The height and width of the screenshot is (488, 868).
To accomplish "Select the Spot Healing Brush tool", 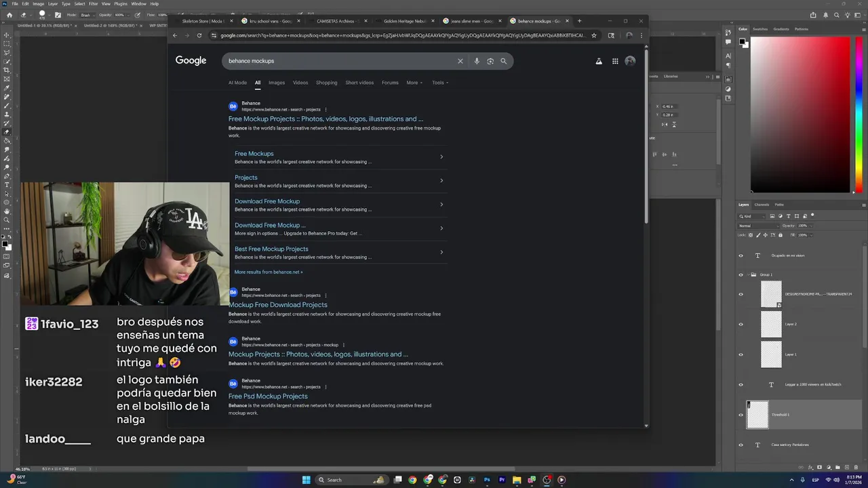I will click(x=7, y=97).
